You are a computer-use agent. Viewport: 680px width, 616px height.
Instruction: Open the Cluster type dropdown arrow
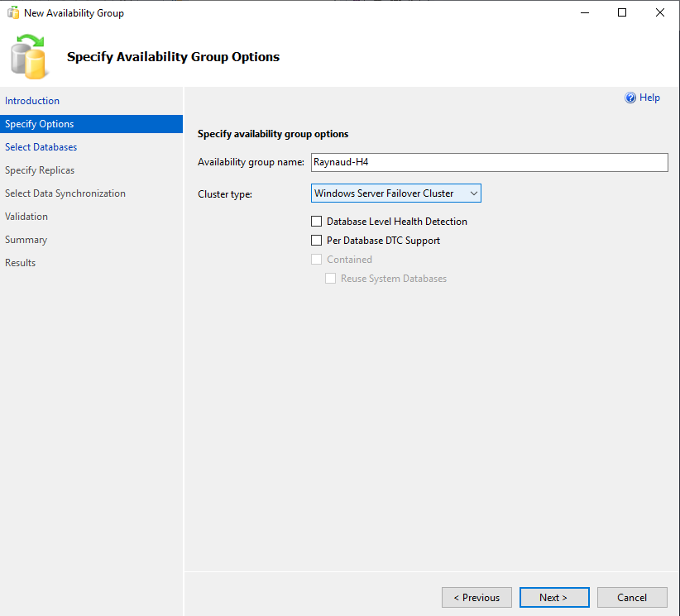[x=473, y=193]
